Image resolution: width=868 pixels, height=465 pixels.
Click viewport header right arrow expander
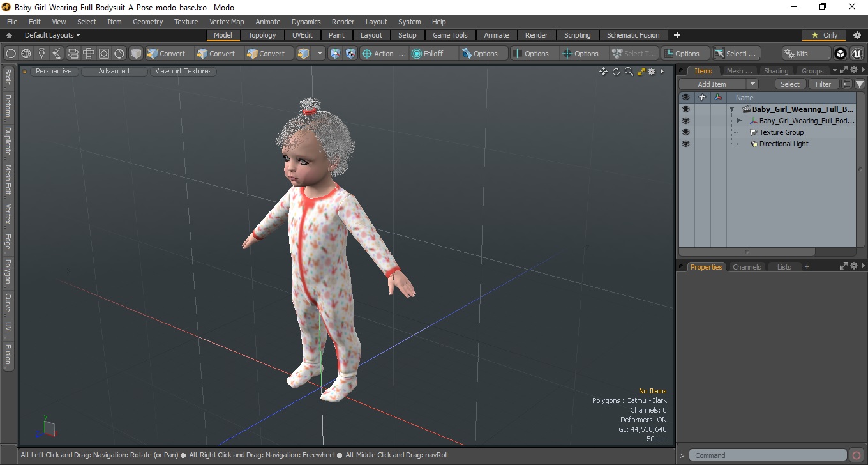pyautogui.click(x=662, y=72)
